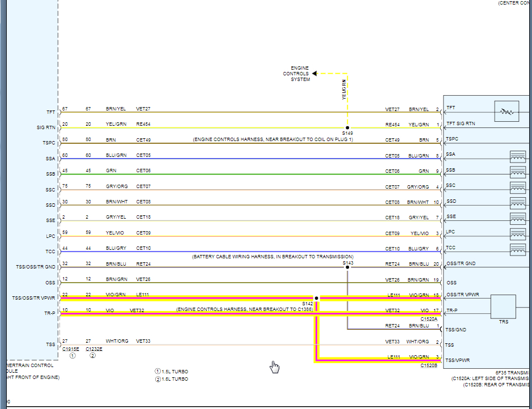Click the 'OSS/TR VPWR' pin label in the transmission
The width and height of the screenshot is (532, 409).
click(x=463, y=295)
